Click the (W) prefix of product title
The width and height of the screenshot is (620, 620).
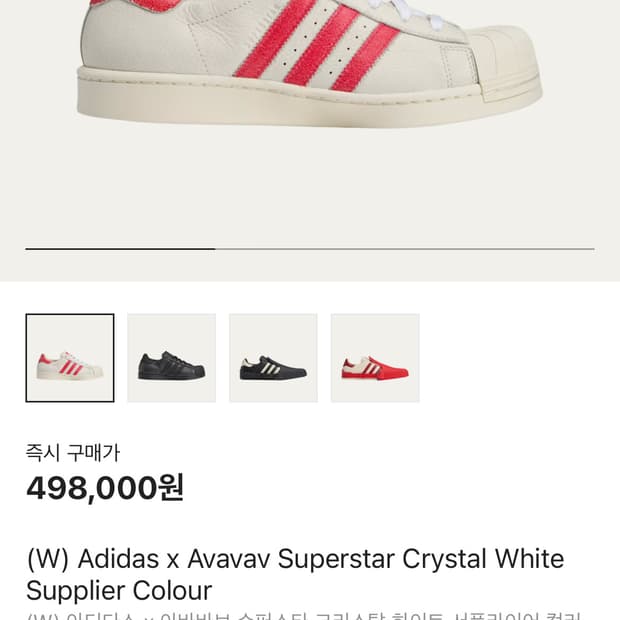[x=48, y=558]
